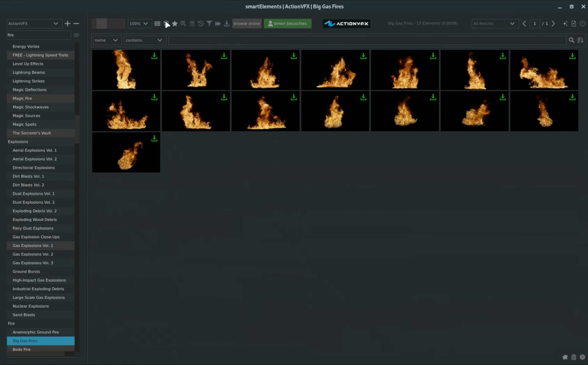This screenshot has height=365, width=588.
Task: Click the magnifier search icon
Action: [571, 40]
